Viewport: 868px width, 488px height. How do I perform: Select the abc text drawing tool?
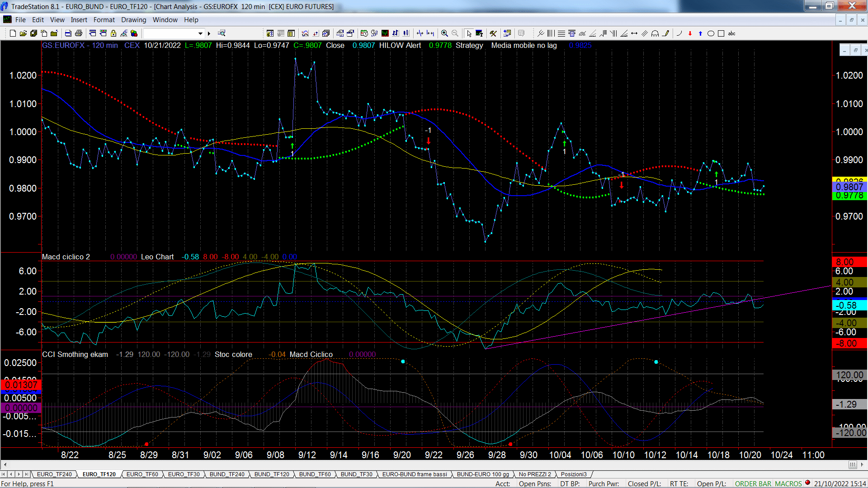732,33
